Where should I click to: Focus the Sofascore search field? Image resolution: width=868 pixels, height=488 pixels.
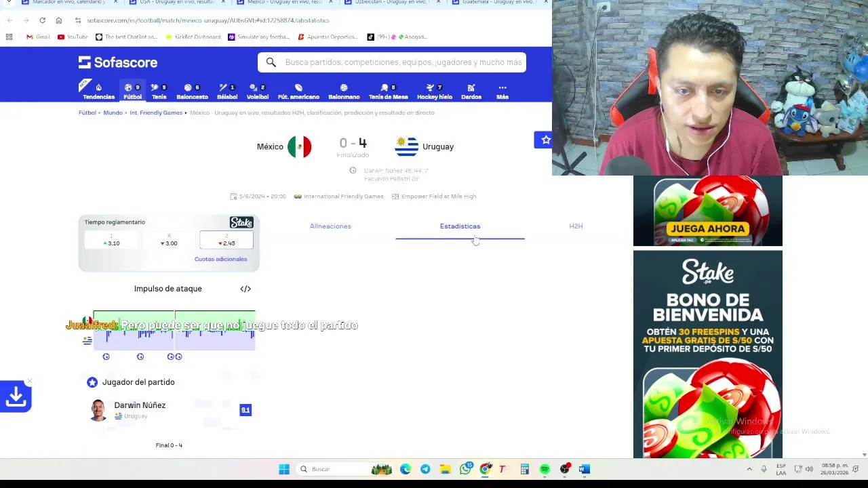point(392,62)
